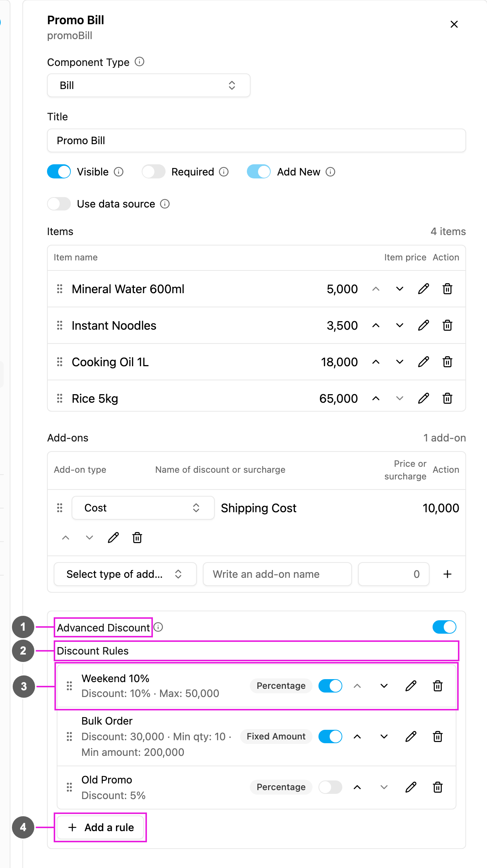Click the Title input field
The image size is (487, 868).
click(257, 140)
